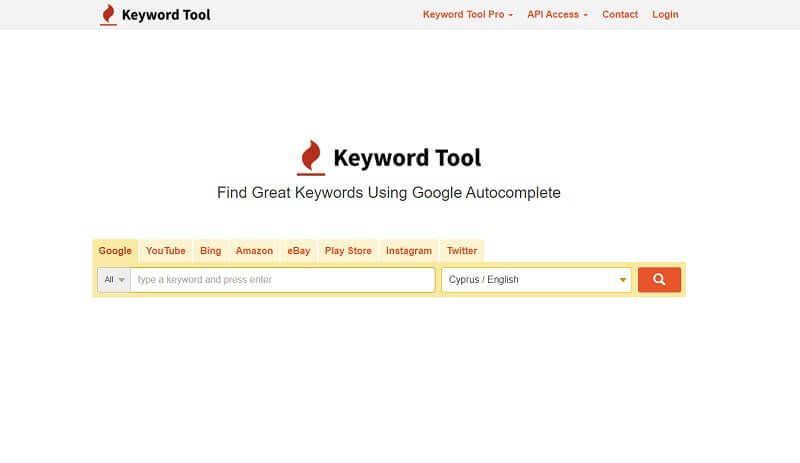Go to the Login link
The height and width of the screenshot is (463, 800).
665,15
